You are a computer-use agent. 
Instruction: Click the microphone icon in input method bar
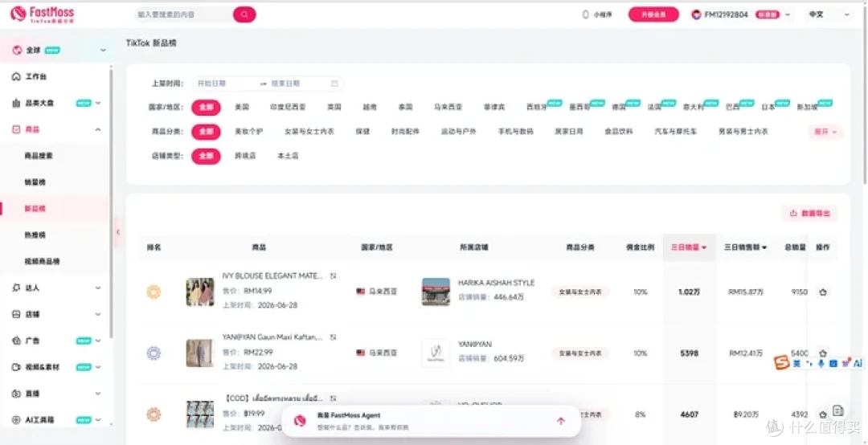tap(821, 363)
